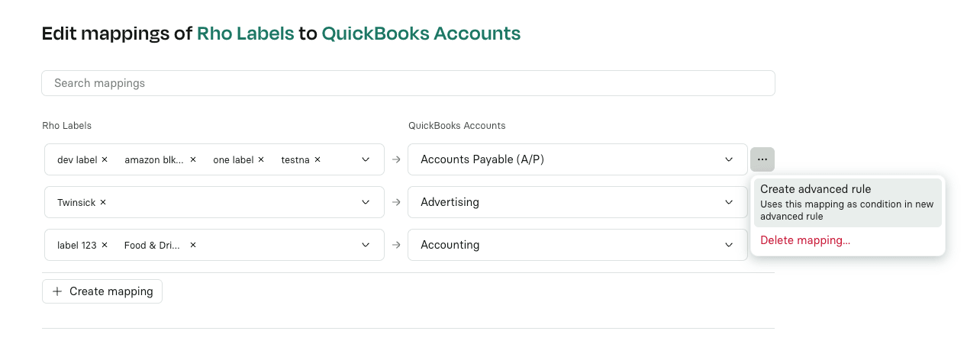This screenshot has width=980, height=360.
Task: Open the Advertising account dropdown
Action: pyautogui.click(x=578, y=202)
